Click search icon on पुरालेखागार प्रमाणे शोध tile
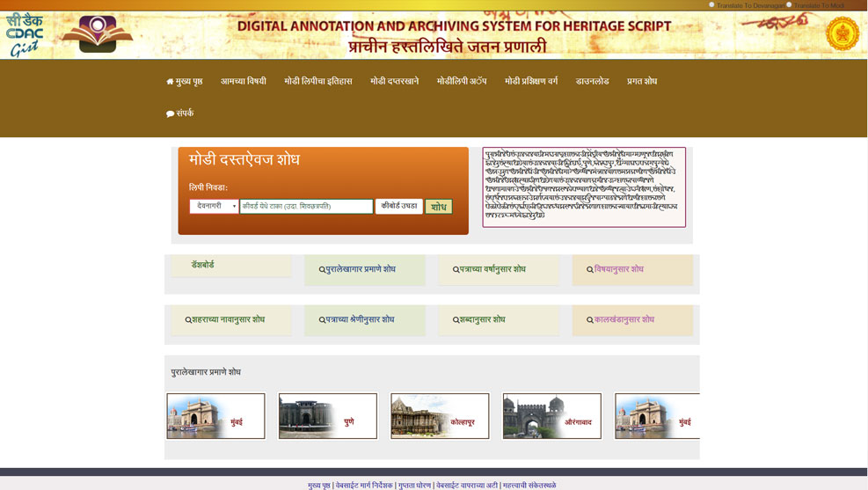 coord(322,270)
